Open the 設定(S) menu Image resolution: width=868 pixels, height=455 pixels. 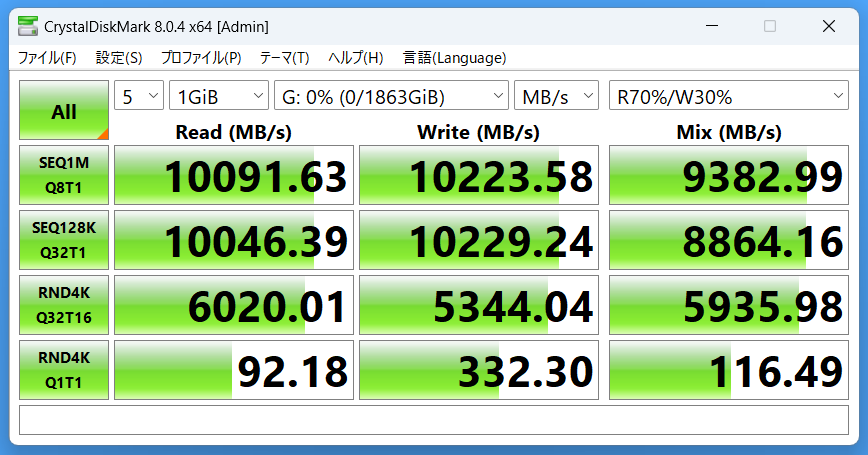coord(119,58)
